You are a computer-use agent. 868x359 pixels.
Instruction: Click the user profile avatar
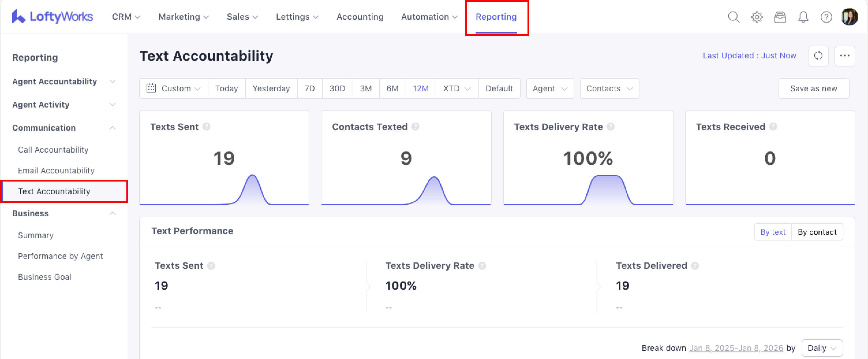point(849,17)
